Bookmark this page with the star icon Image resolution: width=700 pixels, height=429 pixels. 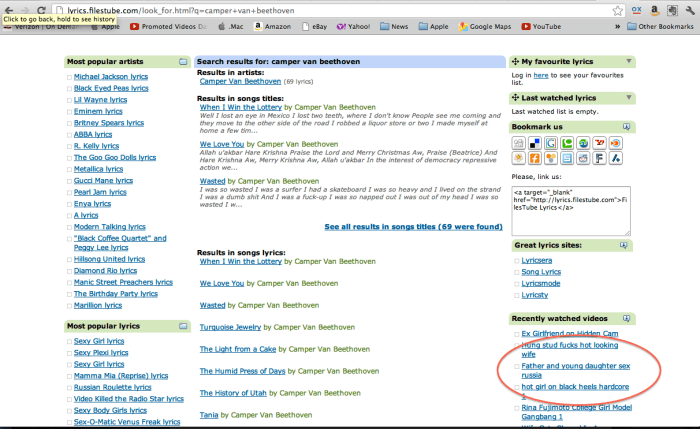click(617, 11)
